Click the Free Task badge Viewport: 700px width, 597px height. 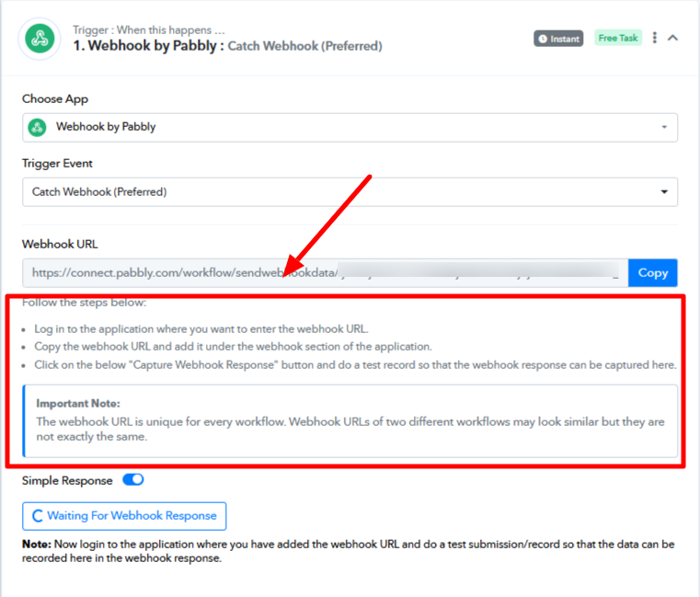point(618,38)
